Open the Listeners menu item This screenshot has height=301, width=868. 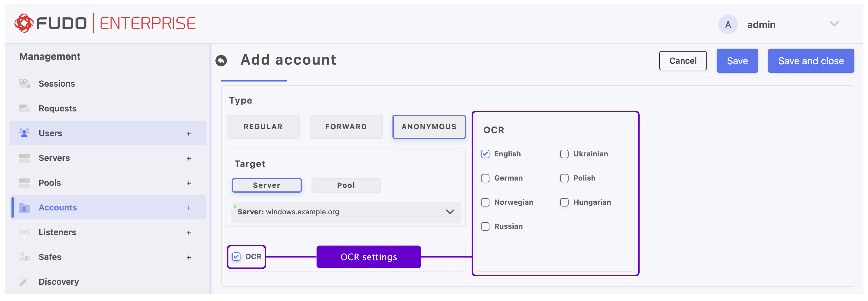click(108, 232)
